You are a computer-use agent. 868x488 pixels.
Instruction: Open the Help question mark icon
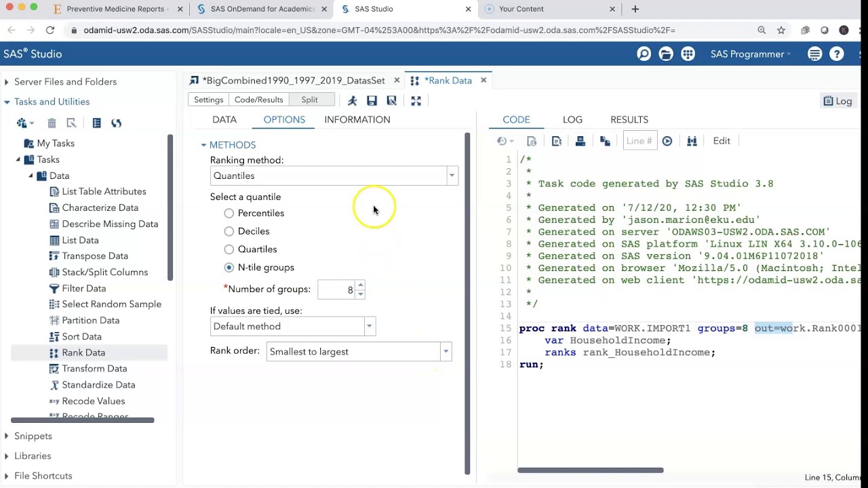[x=837, y=54]
